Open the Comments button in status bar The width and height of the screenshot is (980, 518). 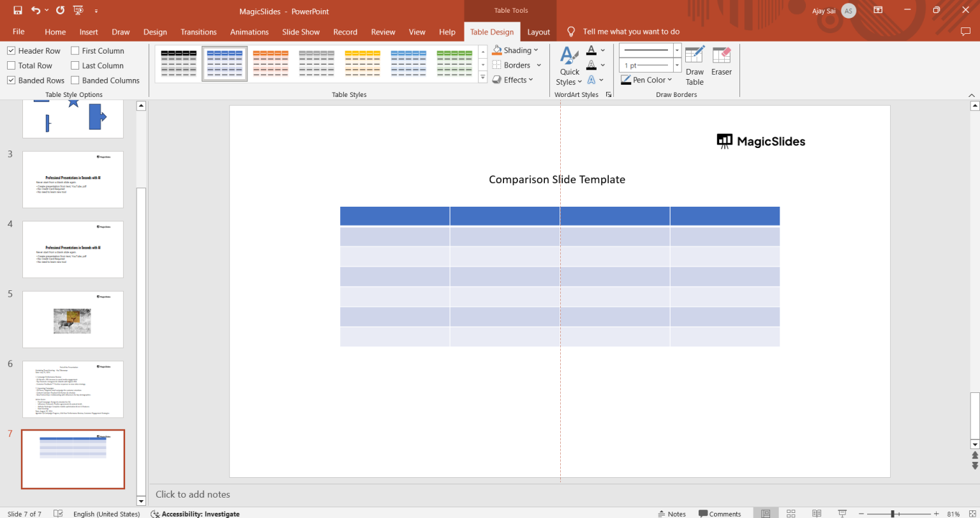[720, 514]
